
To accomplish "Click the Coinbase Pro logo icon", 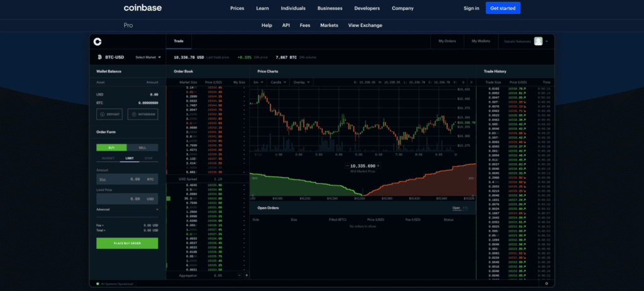I will 97,42.
